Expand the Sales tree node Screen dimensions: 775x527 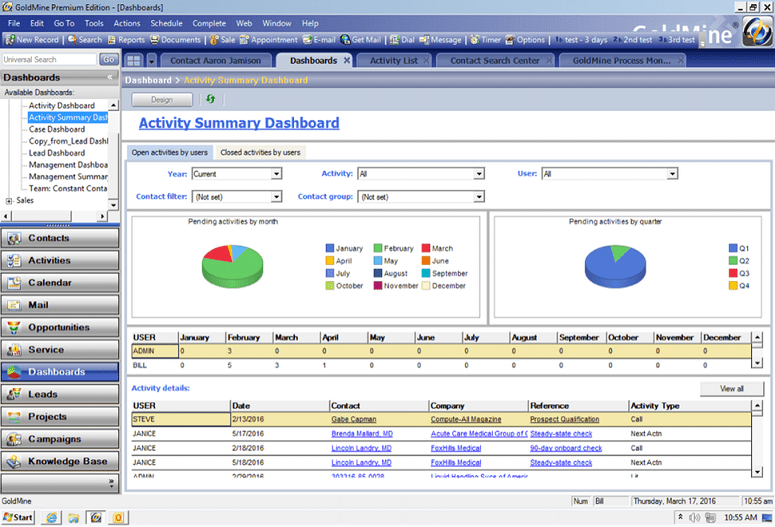(x=9, y=200)
